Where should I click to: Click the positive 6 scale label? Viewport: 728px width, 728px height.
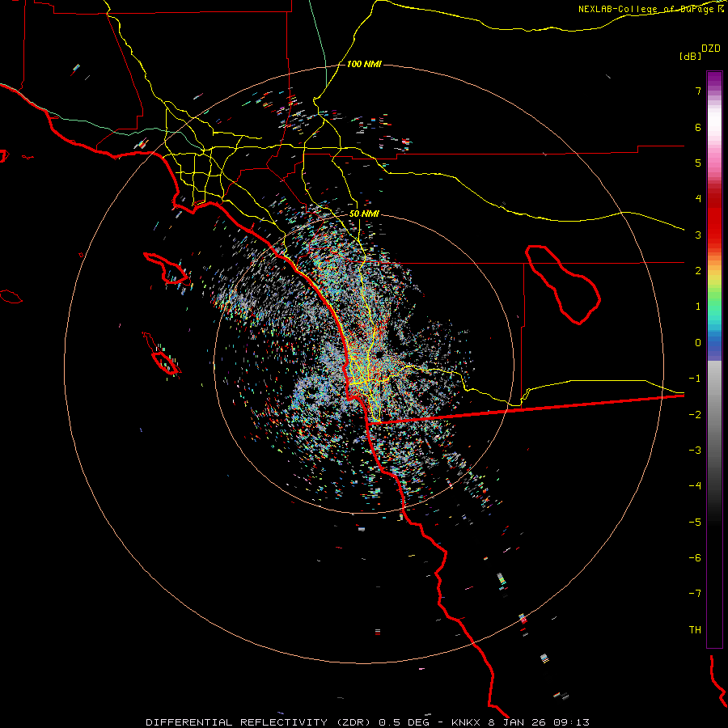(x=698, y=127)
